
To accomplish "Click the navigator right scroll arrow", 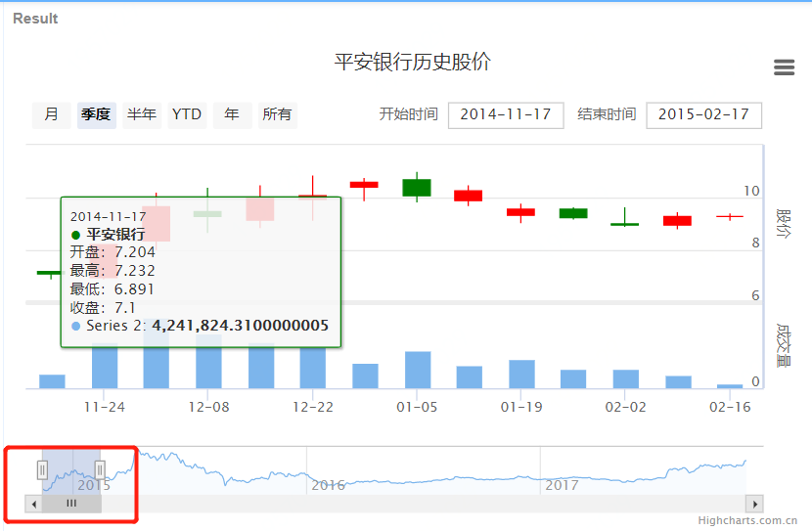I will tap(754, 504).
